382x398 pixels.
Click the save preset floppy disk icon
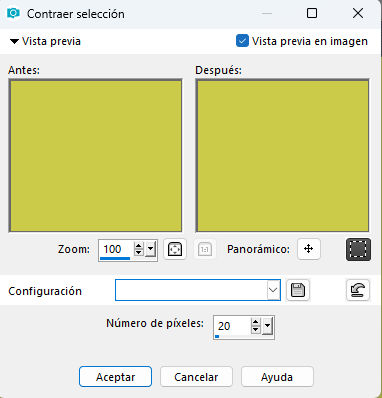click(x=298, y=290)
